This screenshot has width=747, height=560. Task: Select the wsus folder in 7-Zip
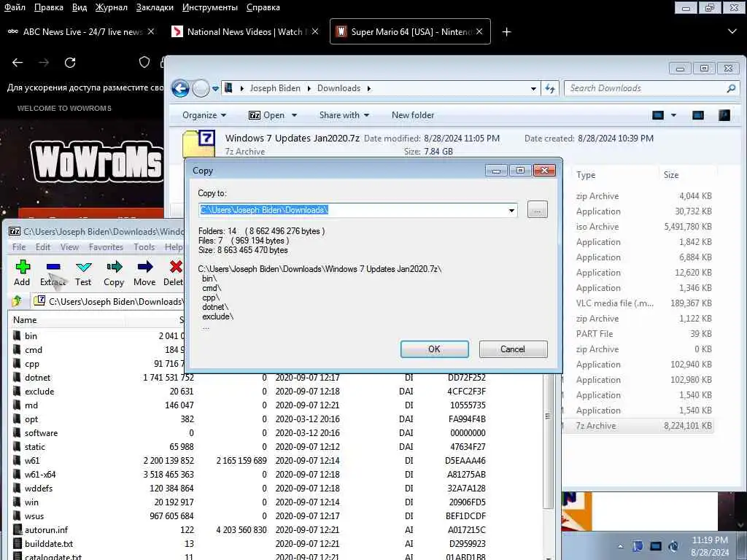pos(34,516)
